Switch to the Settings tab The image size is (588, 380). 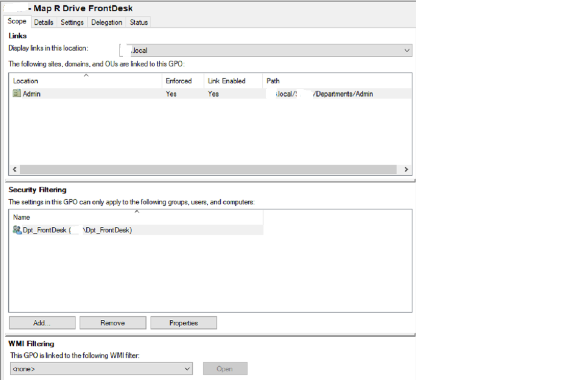pyautogui.click(x=71, y=22)
